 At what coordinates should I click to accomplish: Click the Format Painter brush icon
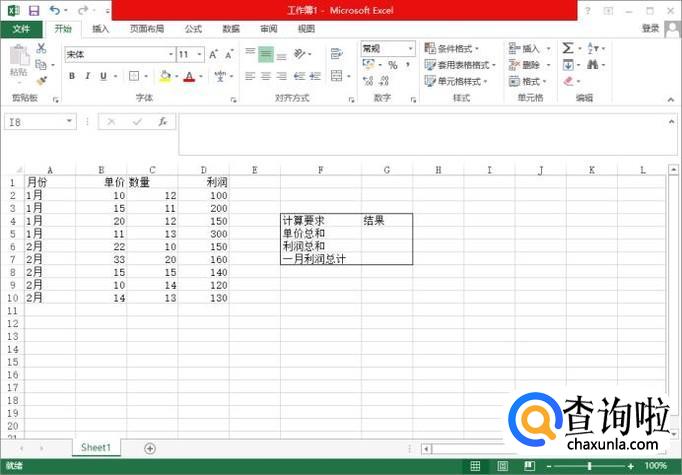pyautogui.click(x=41, y=81)
